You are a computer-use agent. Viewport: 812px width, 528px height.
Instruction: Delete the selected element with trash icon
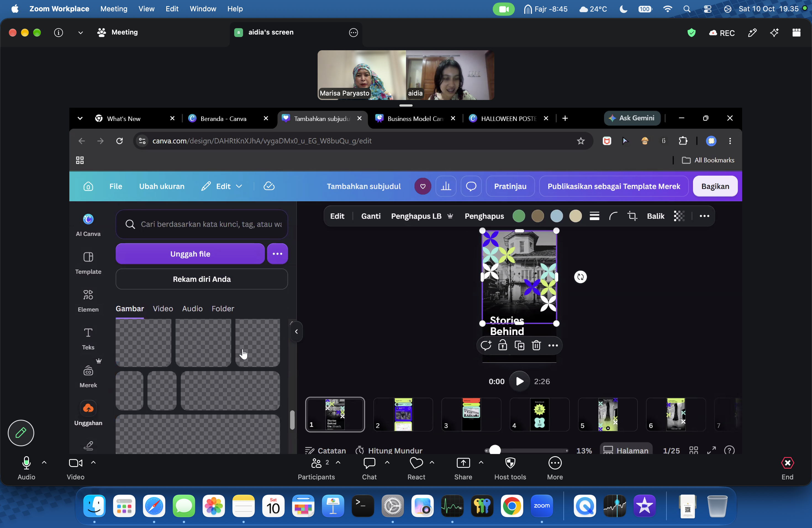[x=536, y=345]
